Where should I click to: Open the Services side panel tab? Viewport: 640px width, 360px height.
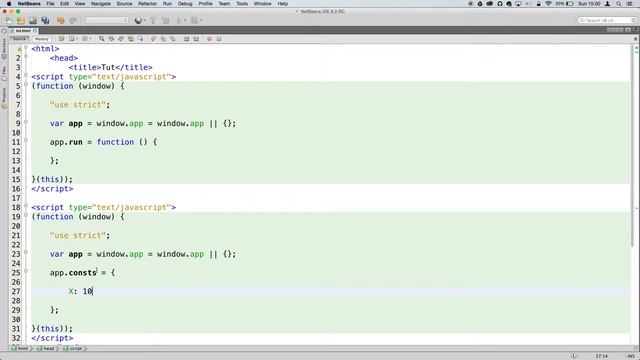(4, 48)
